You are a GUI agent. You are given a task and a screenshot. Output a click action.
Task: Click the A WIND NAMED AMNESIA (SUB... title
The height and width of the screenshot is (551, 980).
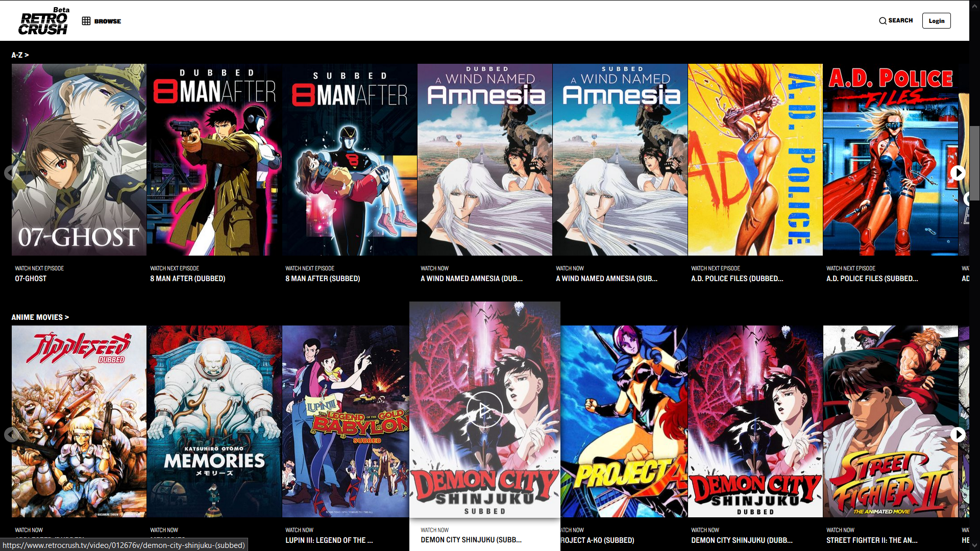[x=606, y=279]
